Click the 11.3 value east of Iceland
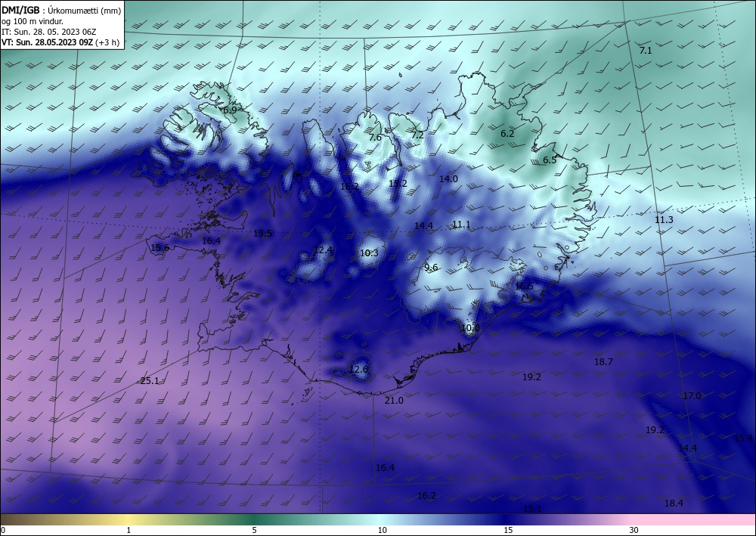This screenshot has height=536, width=756. tap(664, 219)
